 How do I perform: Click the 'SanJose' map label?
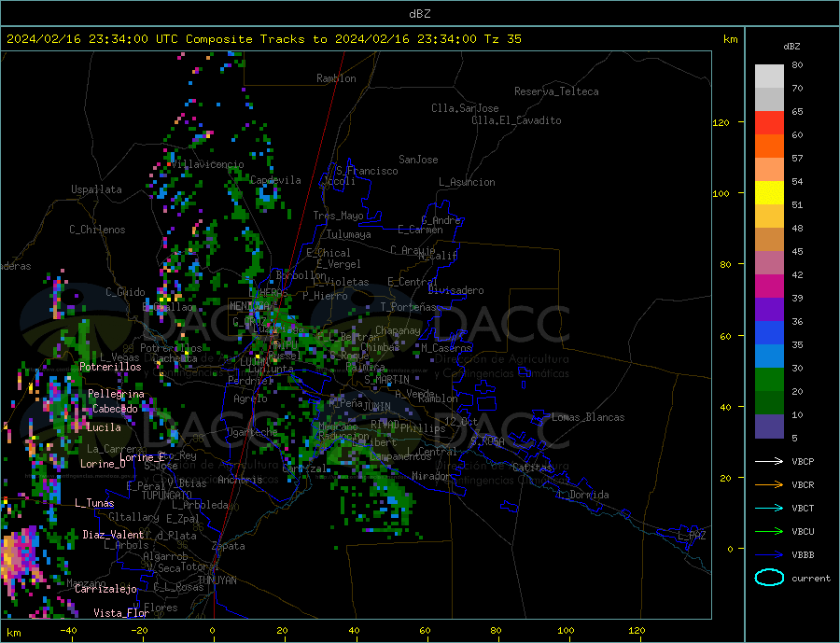pyautogui.click(x=418, y=160)
